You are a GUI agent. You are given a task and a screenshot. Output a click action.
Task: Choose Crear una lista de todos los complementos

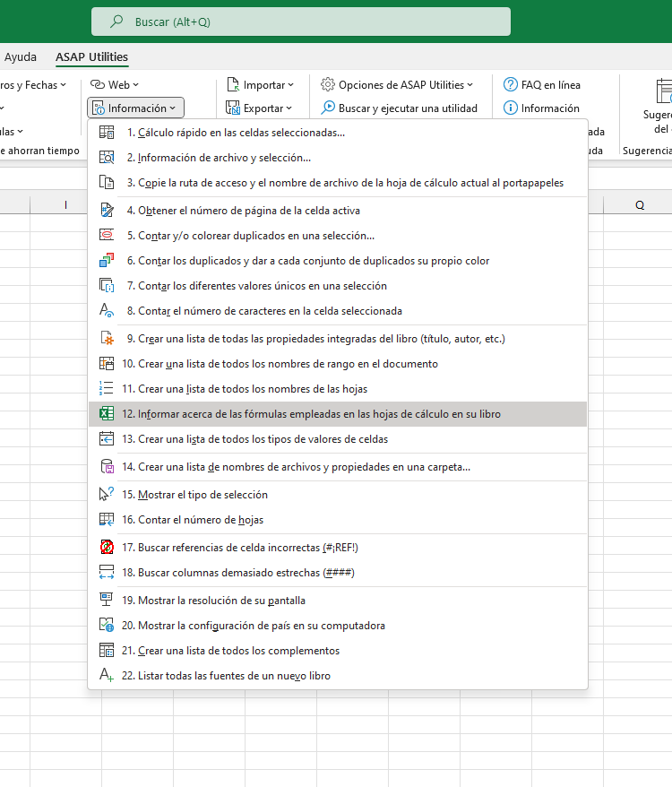pos(338,651)
